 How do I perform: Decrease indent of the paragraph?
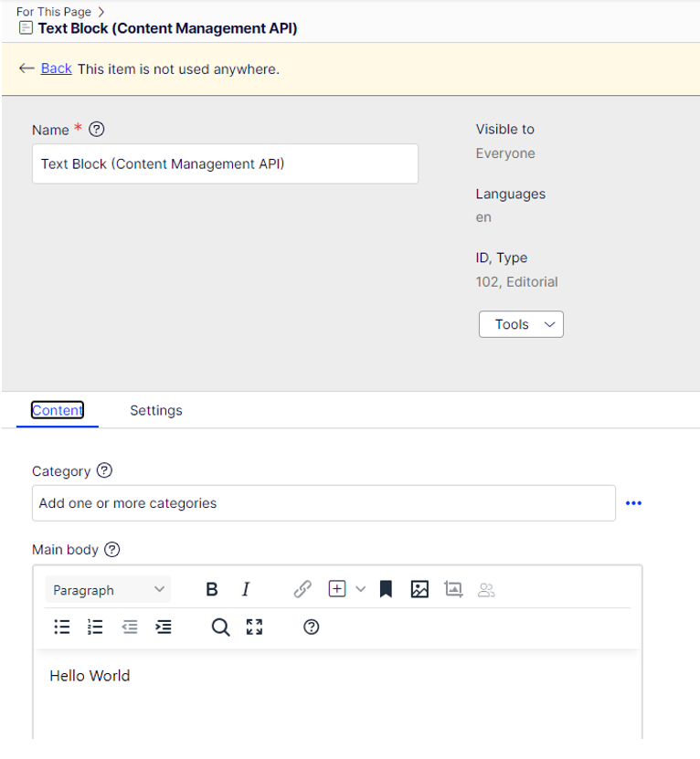point(130,627)
